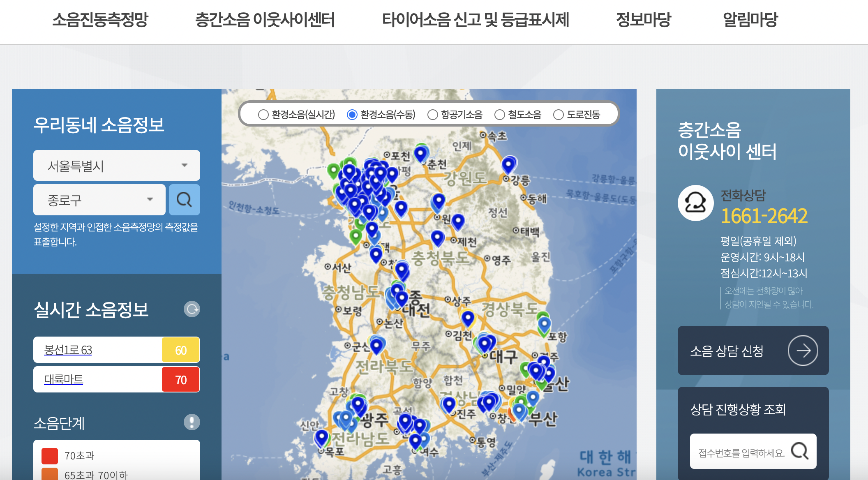Click the map marker near 춘천
The height and width of the screenshot is (480, 868).
[420, 154]
